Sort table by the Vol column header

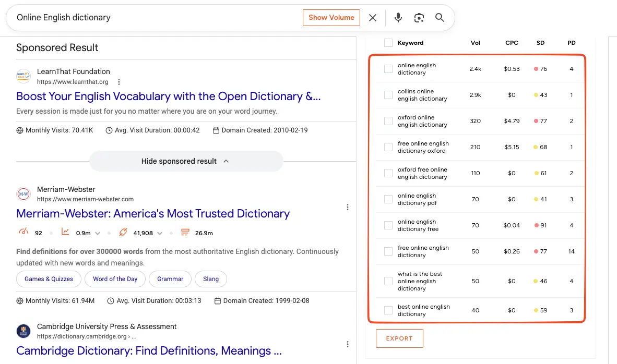pos(476,43)
